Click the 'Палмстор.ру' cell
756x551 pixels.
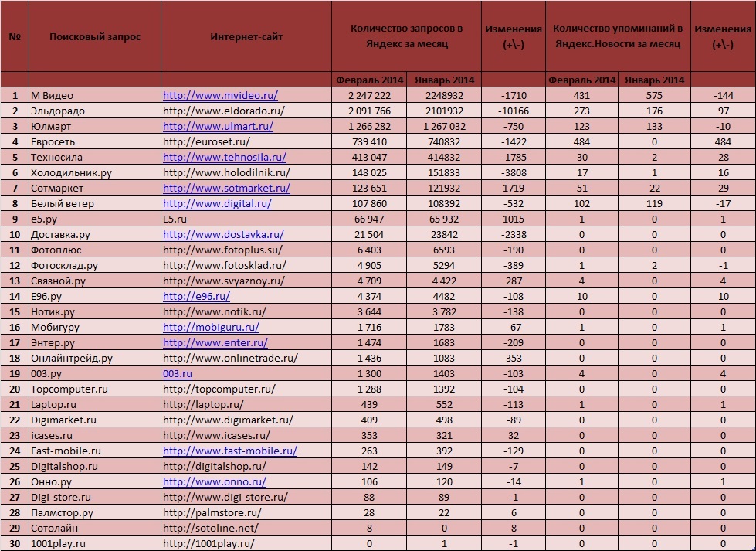[x=95, y=512]
